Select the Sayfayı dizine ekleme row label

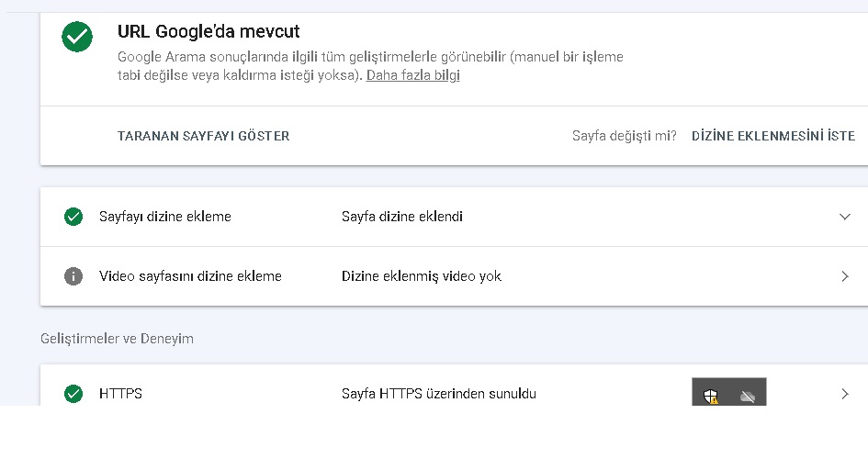click(x=165, y=217)
